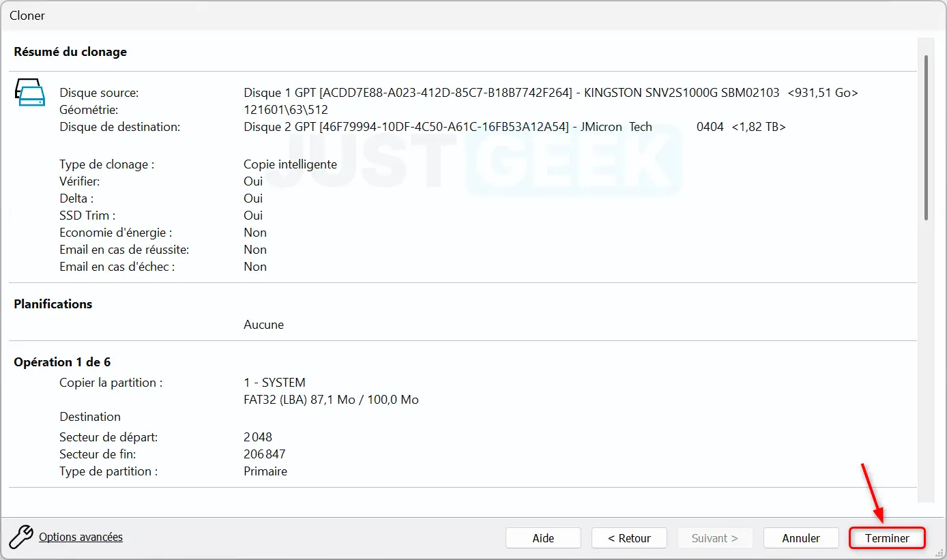The image size is (947, 560).
Task: Click the Economie d'énergie label
Action: pyautogui.click(x=116, y=233)
